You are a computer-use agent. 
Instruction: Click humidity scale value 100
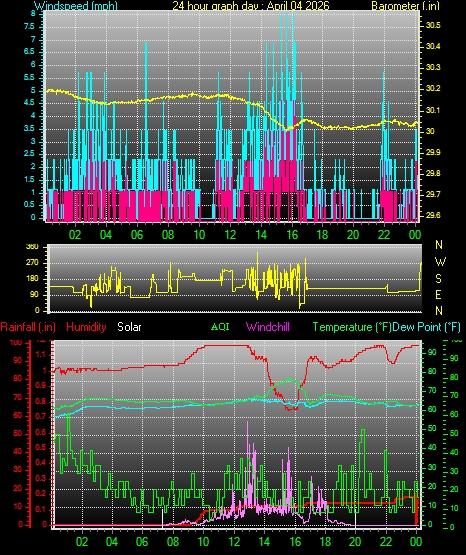16,343
